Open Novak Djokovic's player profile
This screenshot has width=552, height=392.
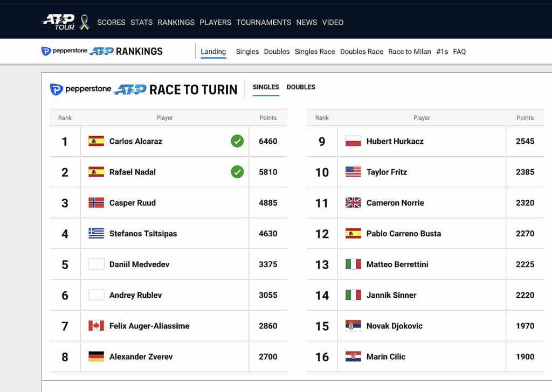point(394,326)
